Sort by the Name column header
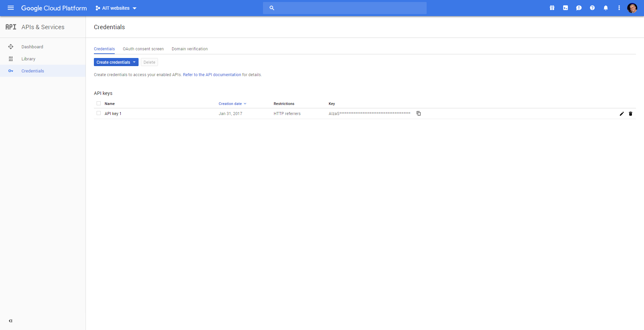The height and width of the screenshot is (330, 644). point(110,104)
